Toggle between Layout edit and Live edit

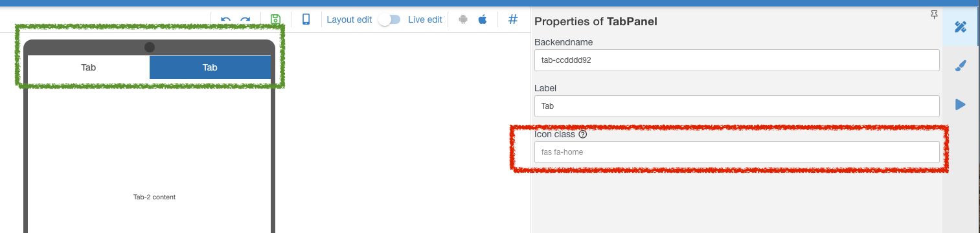[390, 19]
